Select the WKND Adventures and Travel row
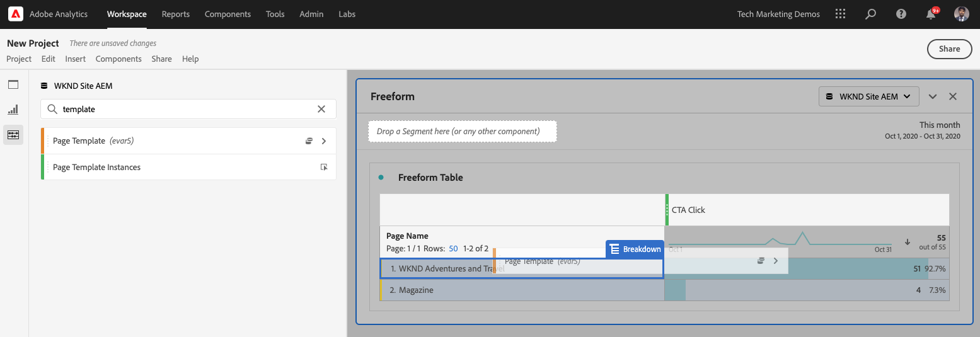This screenshot has width=980, height=337. tap(522, 268)
